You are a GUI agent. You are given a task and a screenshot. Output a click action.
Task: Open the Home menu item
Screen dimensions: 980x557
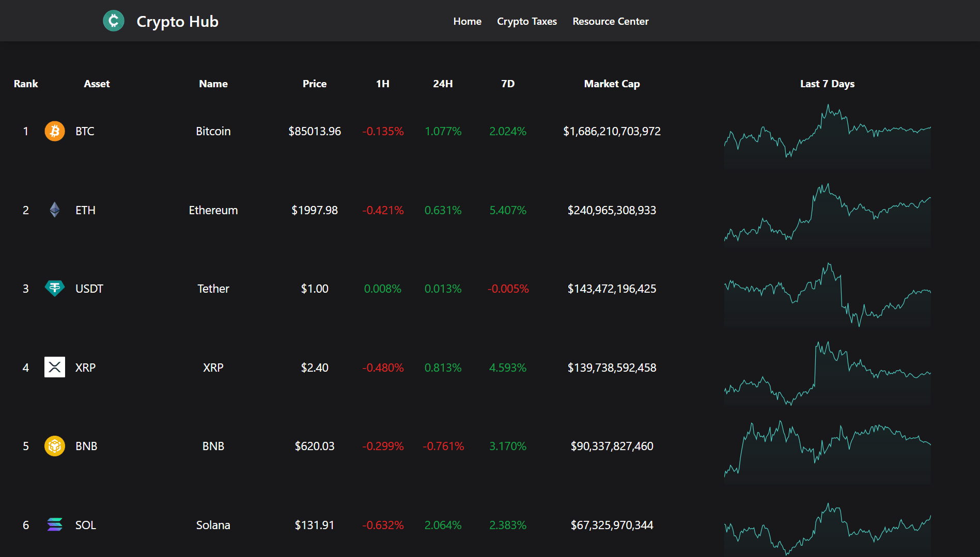(x=467, y=21)
